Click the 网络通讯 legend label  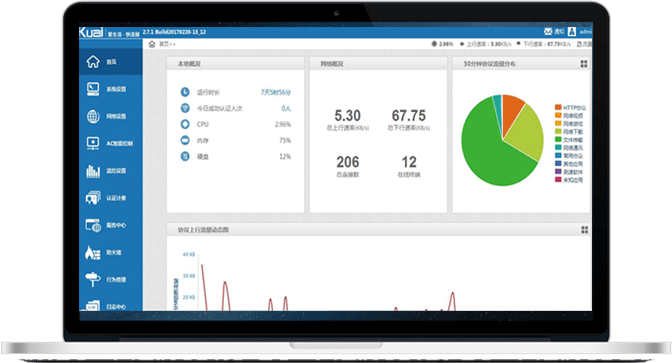point(573,148)
